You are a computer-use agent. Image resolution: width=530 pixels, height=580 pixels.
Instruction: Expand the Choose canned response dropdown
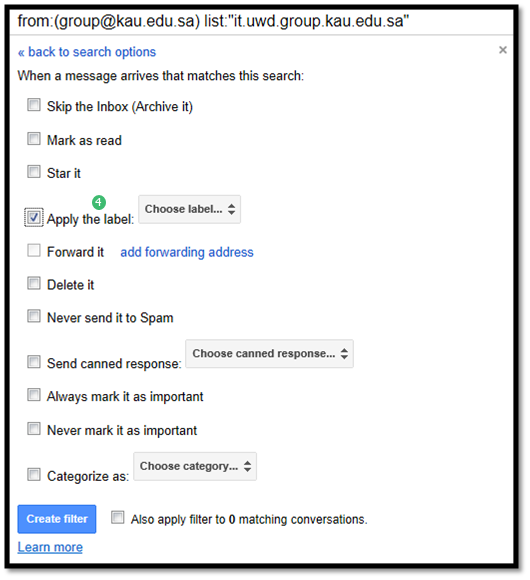point(269,354)
